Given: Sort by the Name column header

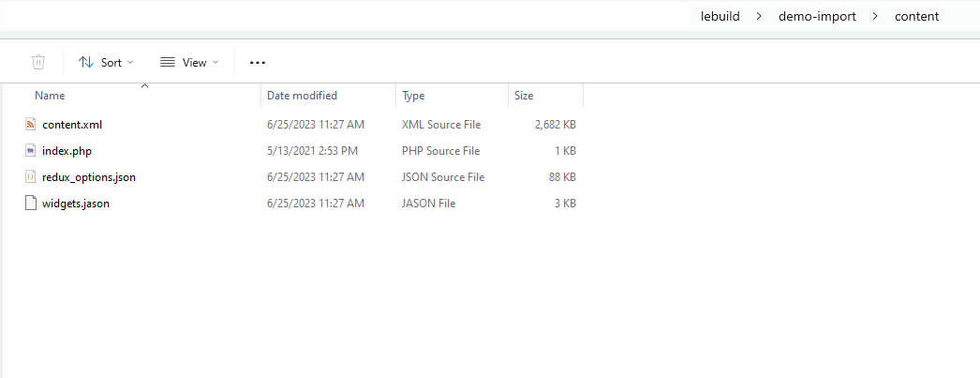Looking at the screenshot, I should (x=50, y=96).
